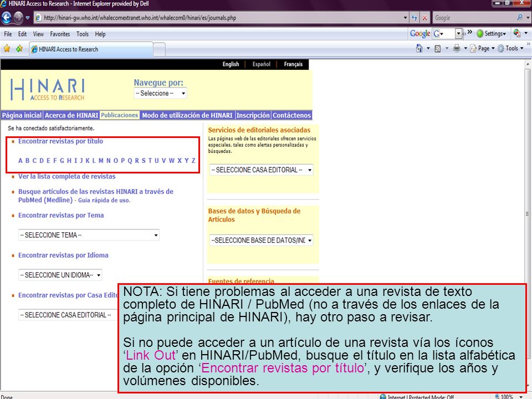The image size is (532, 399).
Task: Select letter A in journal alphabet
Action: 21,161
